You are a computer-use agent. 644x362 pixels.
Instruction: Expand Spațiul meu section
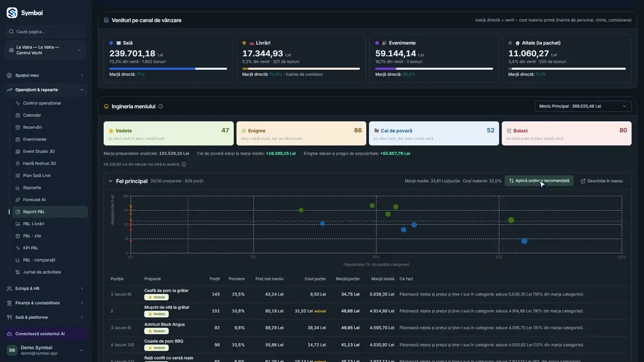pos(45,75)
